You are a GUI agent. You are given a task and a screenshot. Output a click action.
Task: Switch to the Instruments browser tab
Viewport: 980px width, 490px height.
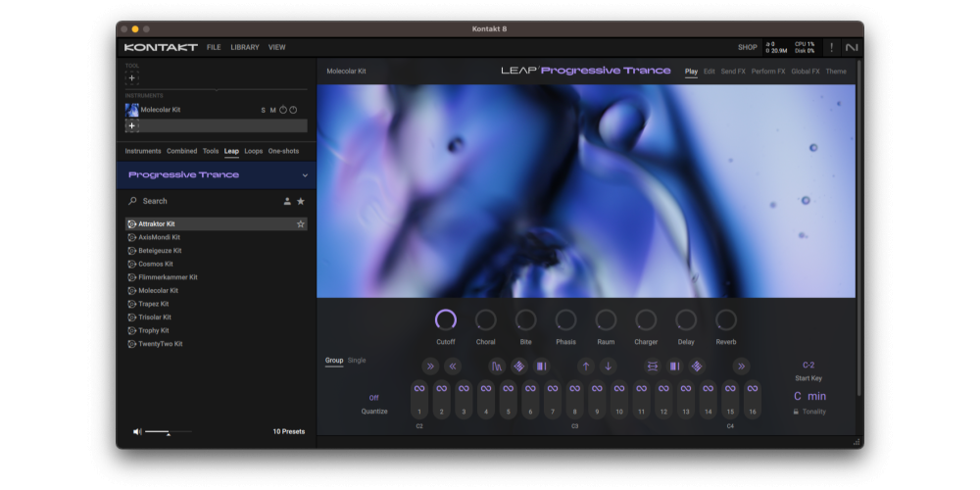pos(142,151)
